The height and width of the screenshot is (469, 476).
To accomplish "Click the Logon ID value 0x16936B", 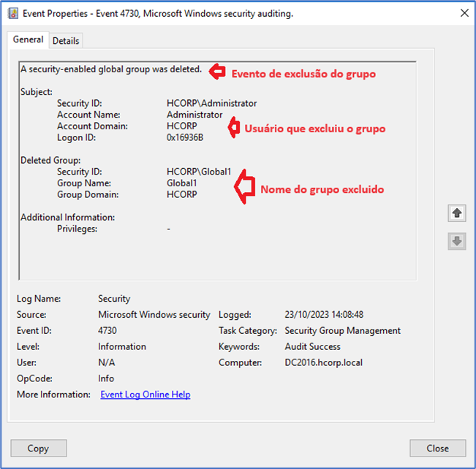I will click(x=185, y=137).
